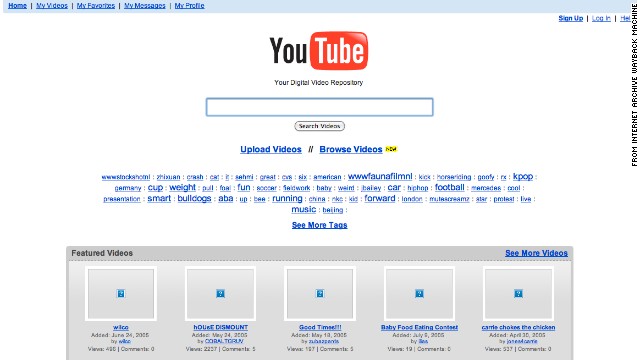Select the smart tag
This screenshot has width=640, height=360.
[x=159, y=198]
